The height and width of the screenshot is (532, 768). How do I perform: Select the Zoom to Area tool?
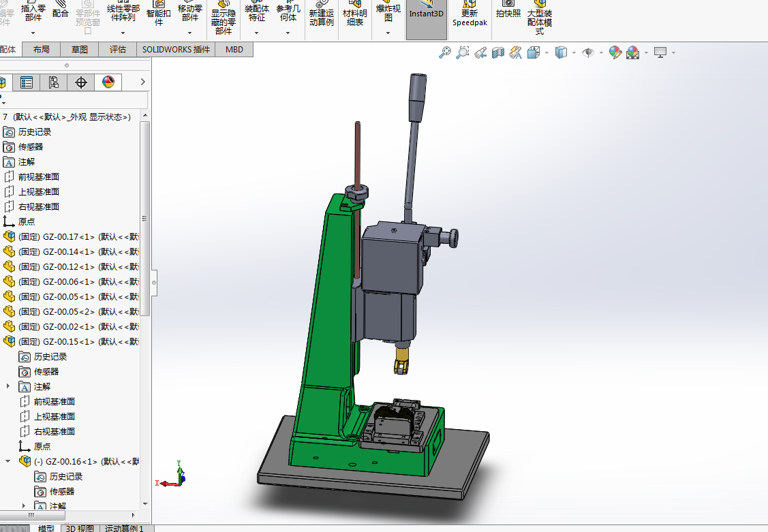[463, 52]
